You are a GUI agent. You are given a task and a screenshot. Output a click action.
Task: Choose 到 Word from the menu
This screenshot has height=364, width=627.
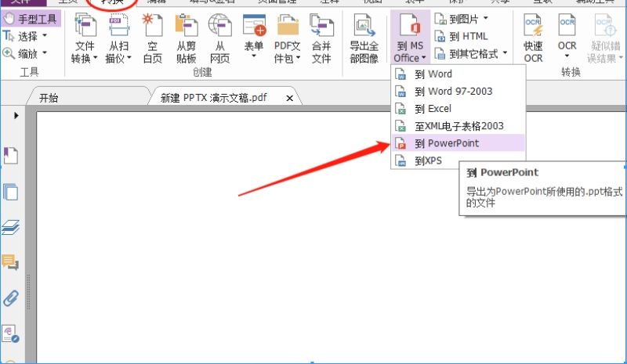pos(458,74)
